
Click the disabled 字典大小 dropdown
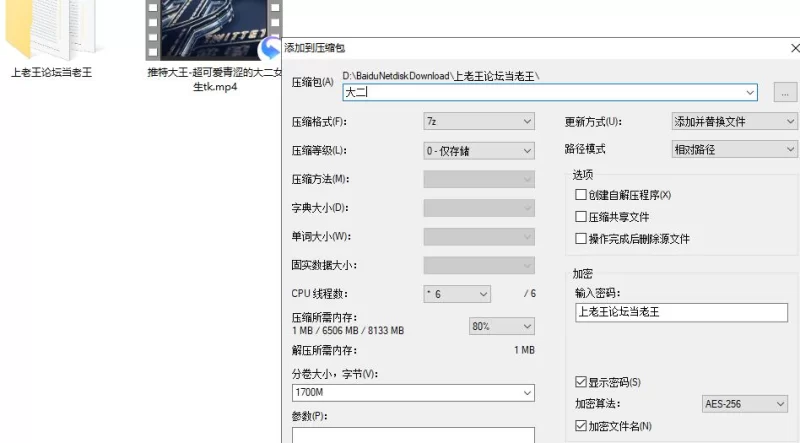pyautogui.click(x=479, y=208)
